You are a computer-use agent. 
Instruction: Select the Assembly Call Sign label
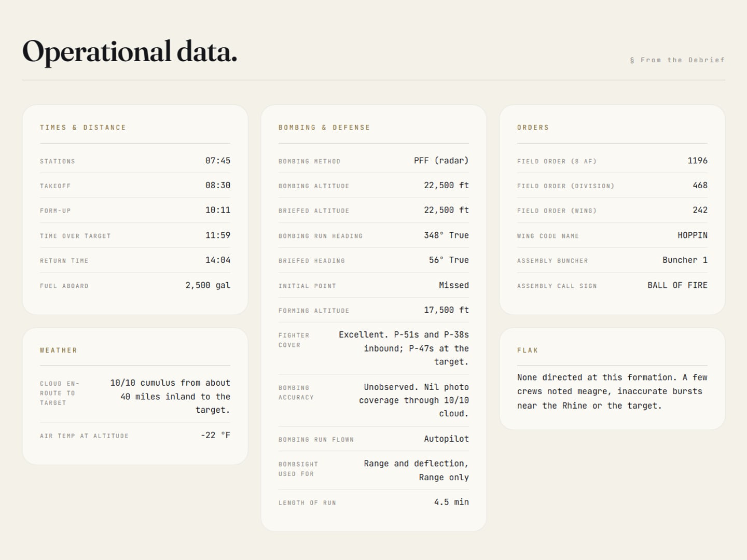point(557,286)
